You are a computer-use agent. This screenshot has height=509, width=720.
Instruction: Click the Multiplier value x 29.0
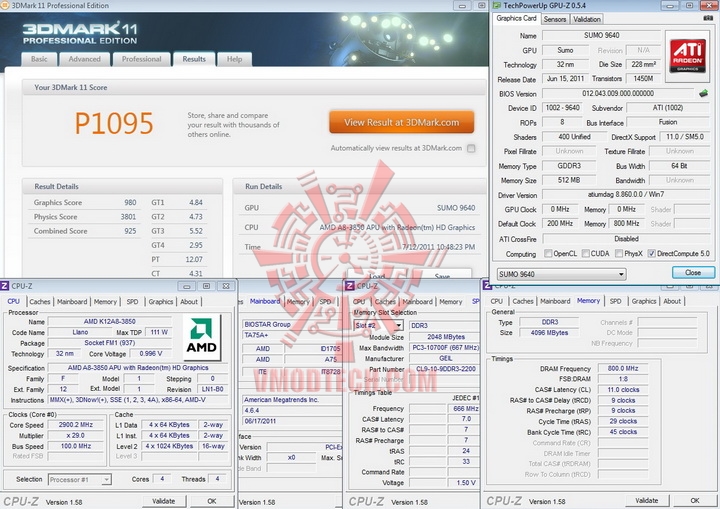[76, 435]
